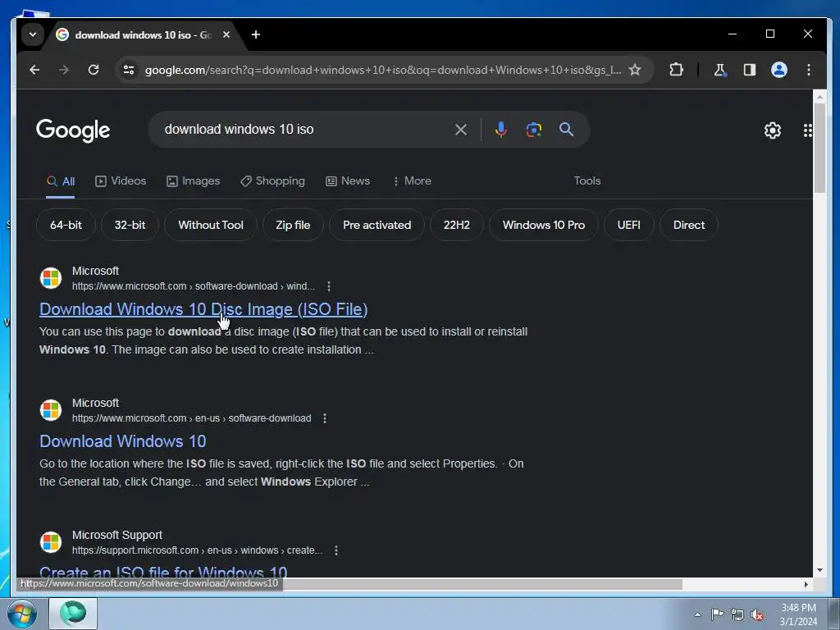Open Google quick settings gear

[773, 130]
